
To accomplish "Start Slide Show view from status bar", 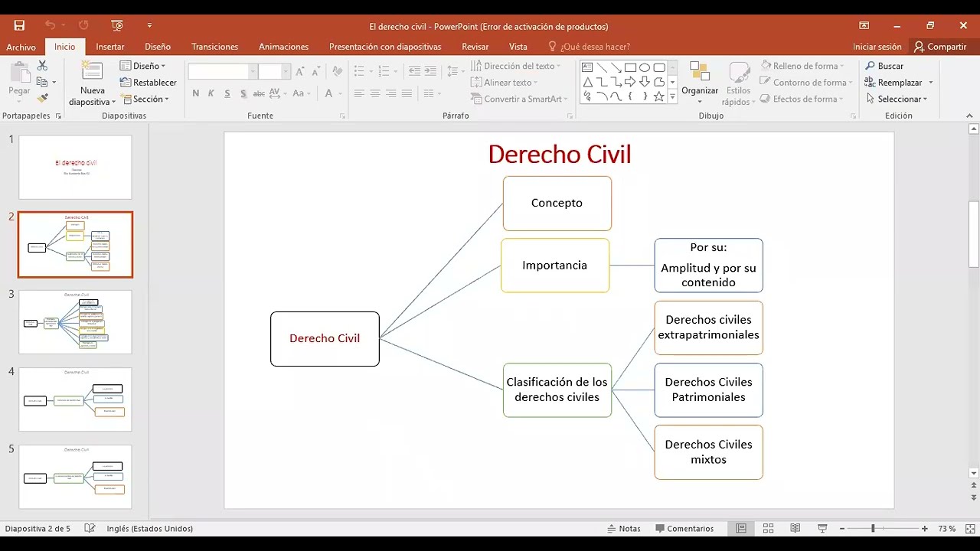I will tap(822, 529).
